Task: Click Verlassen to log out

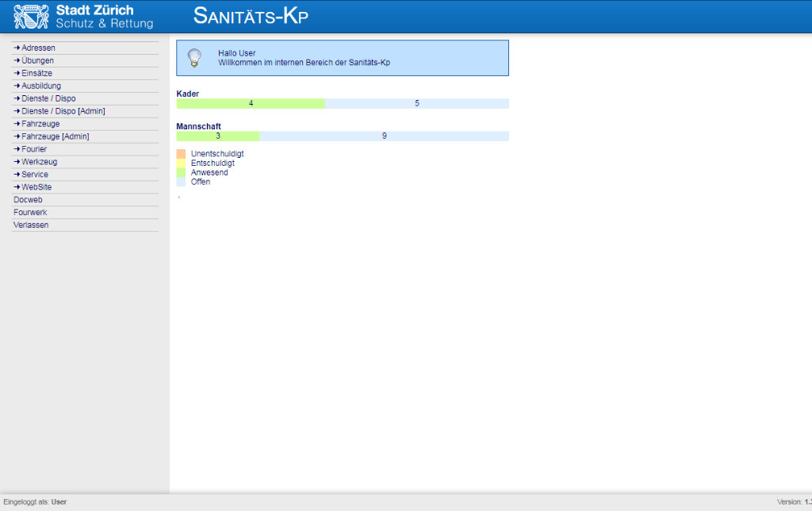Action: (x=31, y=225)
